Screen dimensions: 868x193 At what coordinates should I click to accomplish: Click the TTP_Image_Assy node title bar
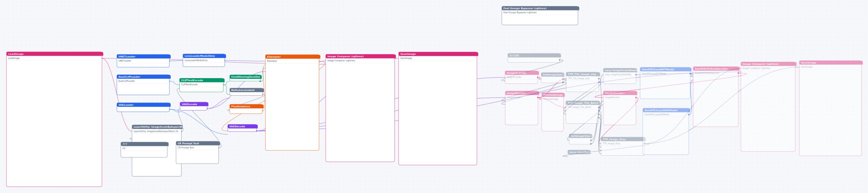623,139
